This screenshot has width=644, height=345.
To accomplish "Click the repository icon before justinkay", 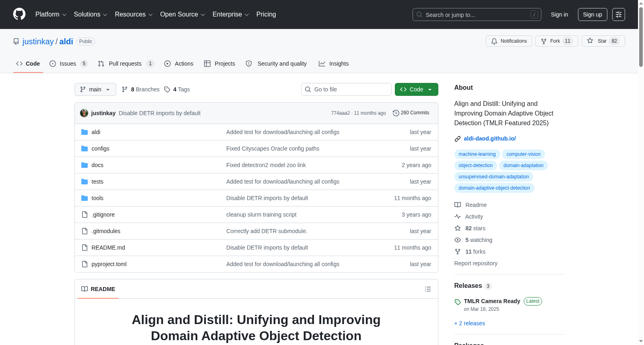I will pos(16,41).
